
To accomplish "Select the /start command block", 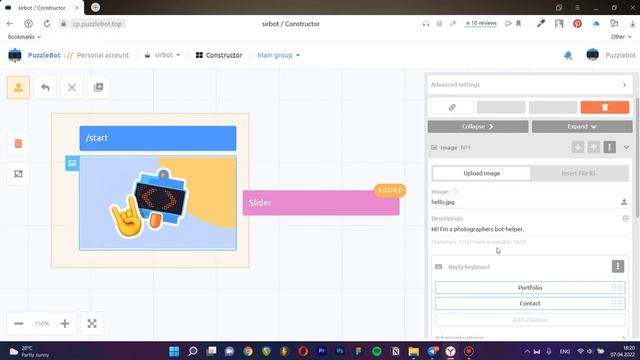I will pos(158,138).
